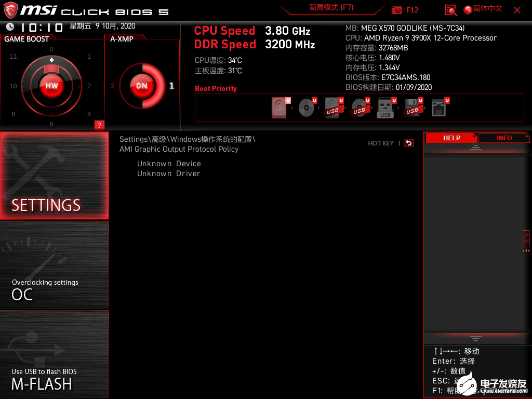This screenshot has height=399, width=532.
Task: Click the BIOS构建日期 01/09/2020 line
Action: point(389,87)
